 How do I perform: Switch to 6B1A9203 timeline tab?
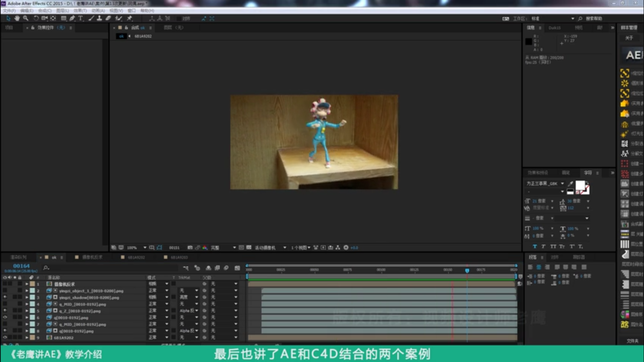pos(179,257)
